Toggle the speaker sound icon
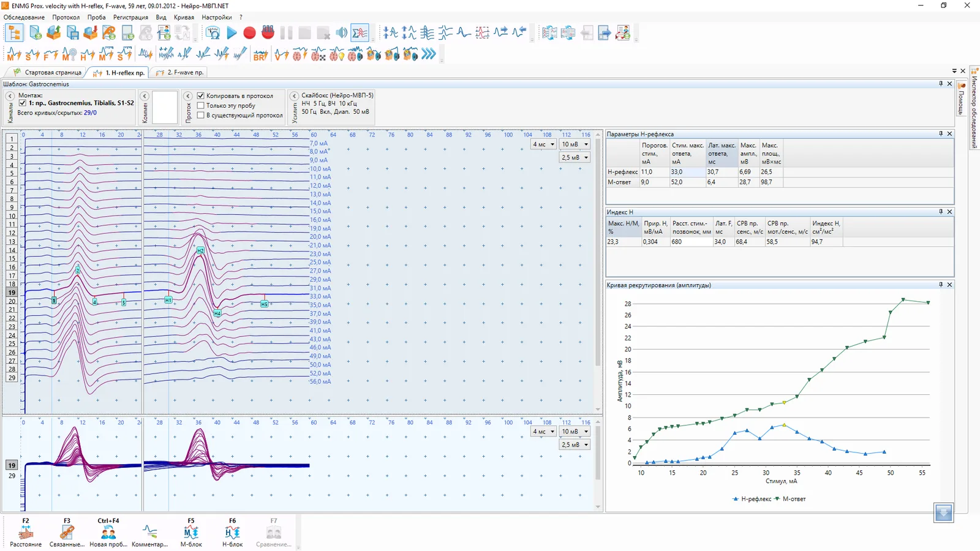980x551 pixels. [341, 33]
